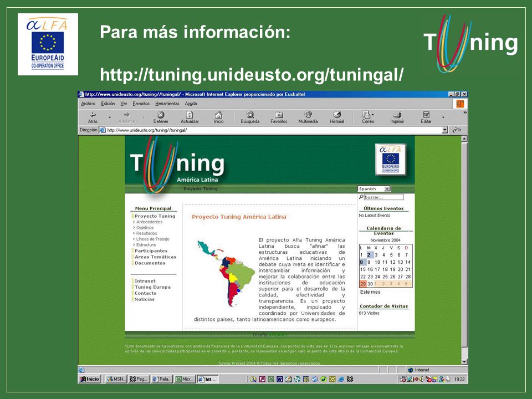Click the buscar search field
This screenshot has width=532, height=399.
tap(383, 197)
